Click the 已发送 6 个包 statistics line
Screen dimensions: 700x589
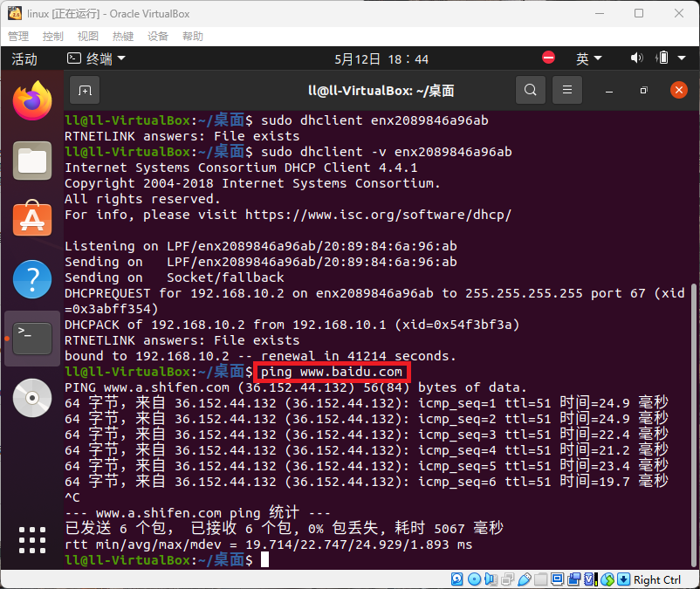point(284,528)
